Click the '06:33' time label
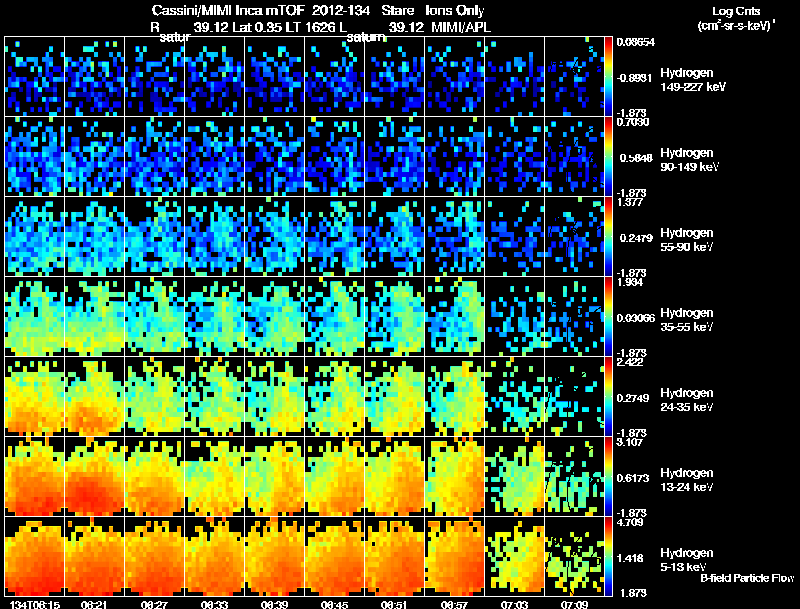The image size is (800, 609). pyautogui.click(x=214, y=604)
